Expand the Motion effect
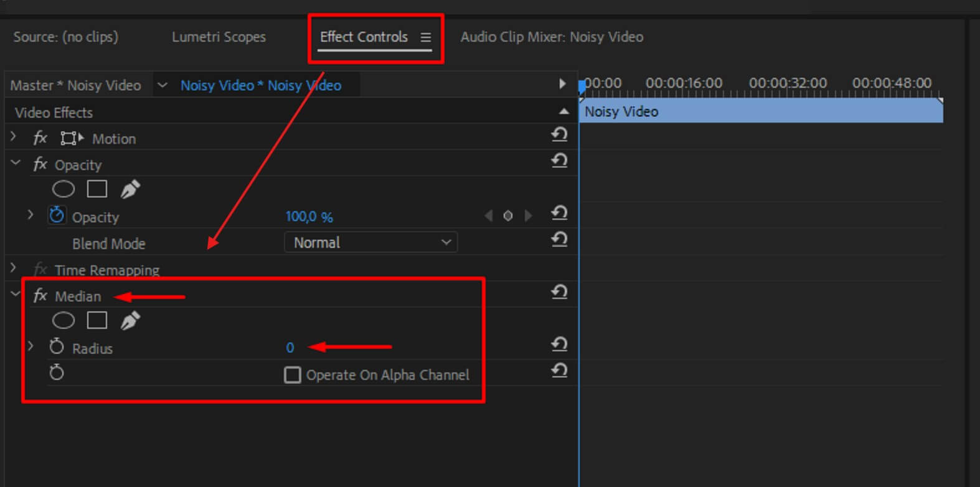 pyautogui.click(x=13, y=136)
